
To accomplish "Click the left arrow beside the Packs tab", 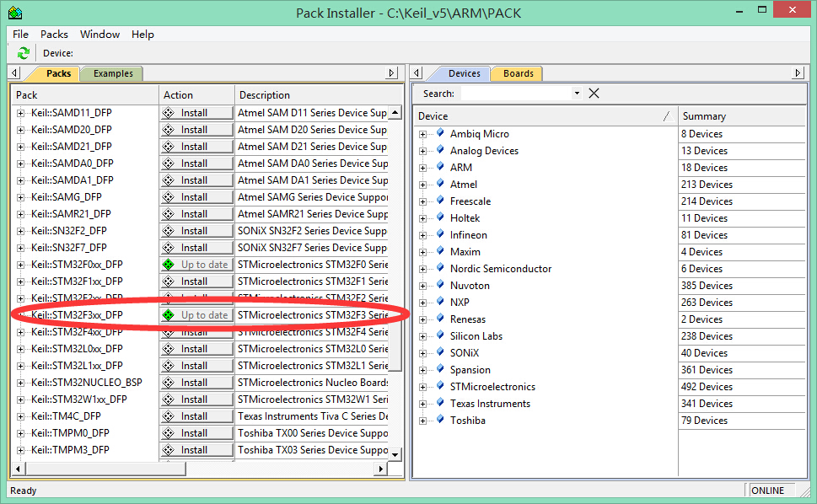I will tap(14, 72).
